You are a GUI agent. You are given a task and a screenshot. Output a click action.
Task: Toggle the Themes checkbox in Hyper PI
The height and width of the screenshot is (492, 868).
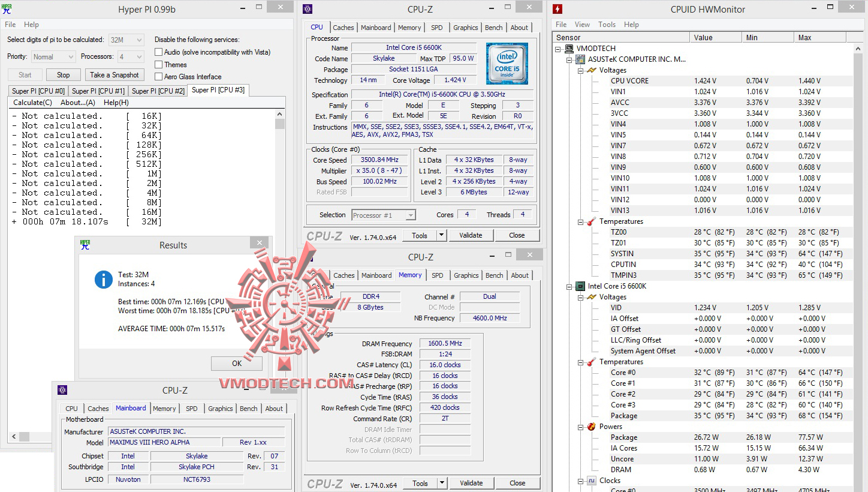159,65
